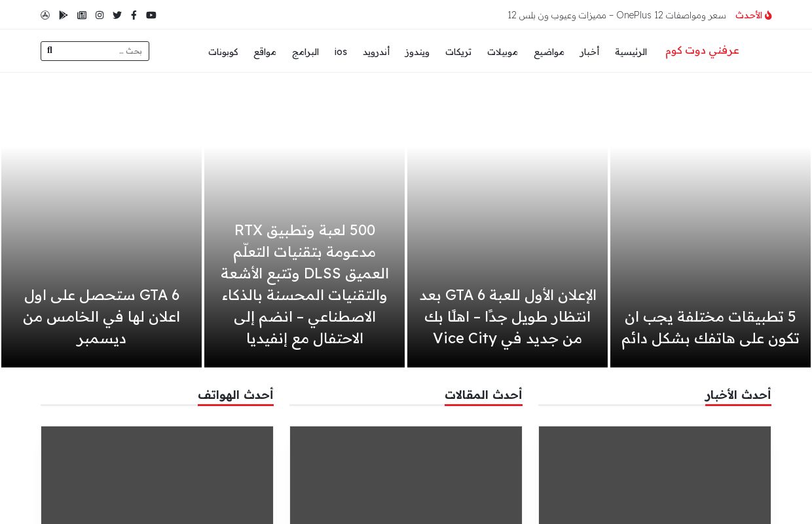Viewport: 812px width, 524px height.
Task: Click the أحدث المقالات section heading
Action: [x=483, y=395]
